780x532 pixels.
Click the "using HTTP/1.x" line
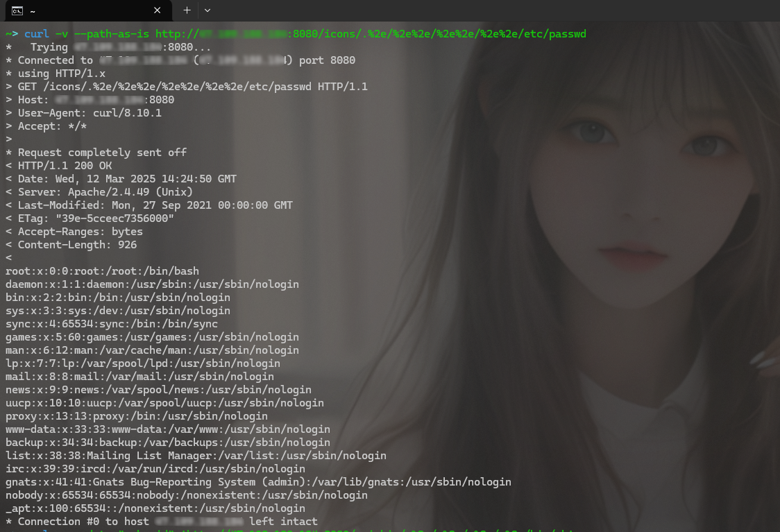(x=56, y=74)
